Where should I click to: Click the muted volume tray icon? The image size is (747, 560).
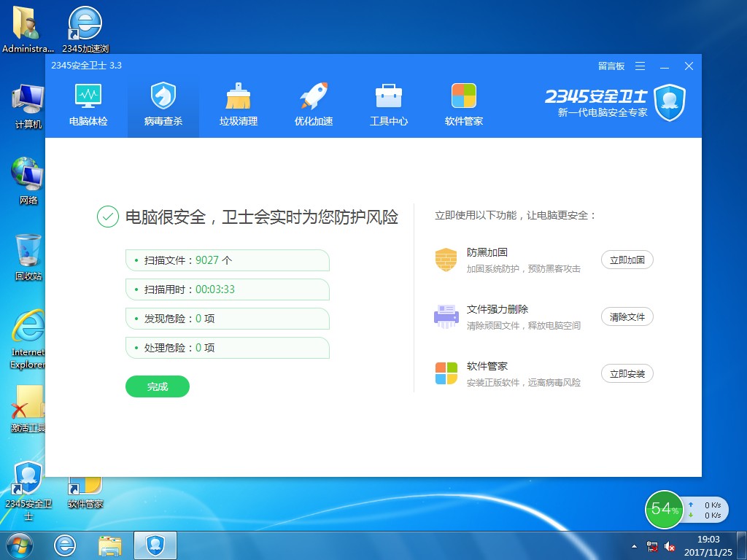(x=670, y=547)
